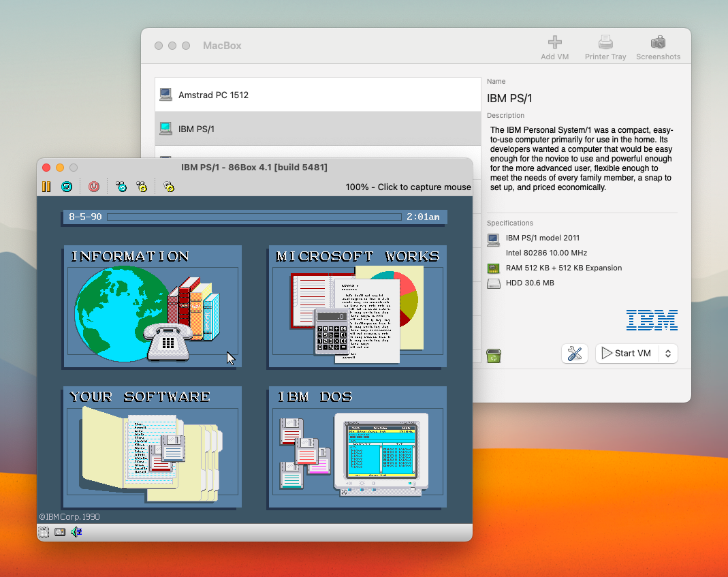Image resolution: width=728 pixels, height=577 pixels.
Task: Open VM settings with wrench screwdriver button
Action: point(574,354)
